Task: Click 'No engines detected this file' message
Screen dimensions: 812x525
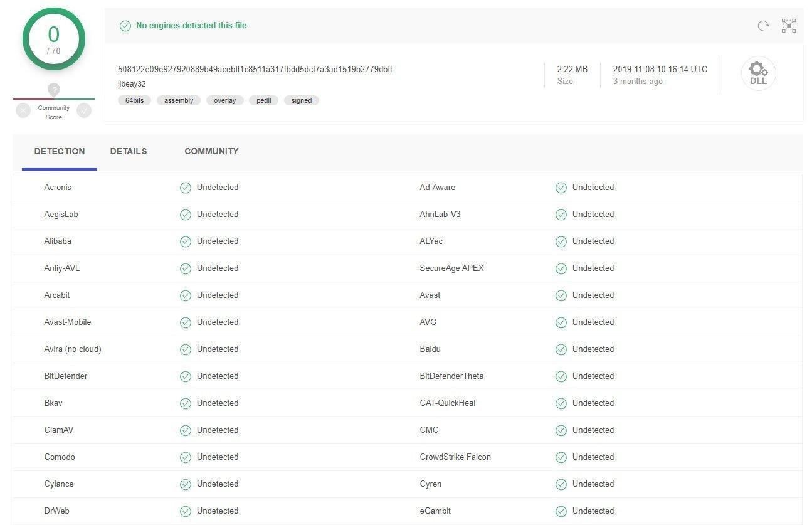Action: pyautogui.click(x=191, y=26)
